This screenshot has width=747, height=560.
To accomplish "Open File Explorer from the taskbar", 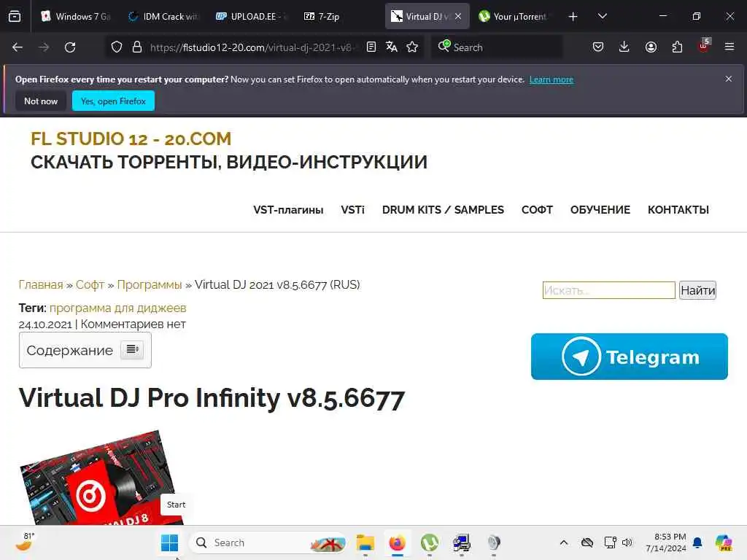I will tap(365, 542).
